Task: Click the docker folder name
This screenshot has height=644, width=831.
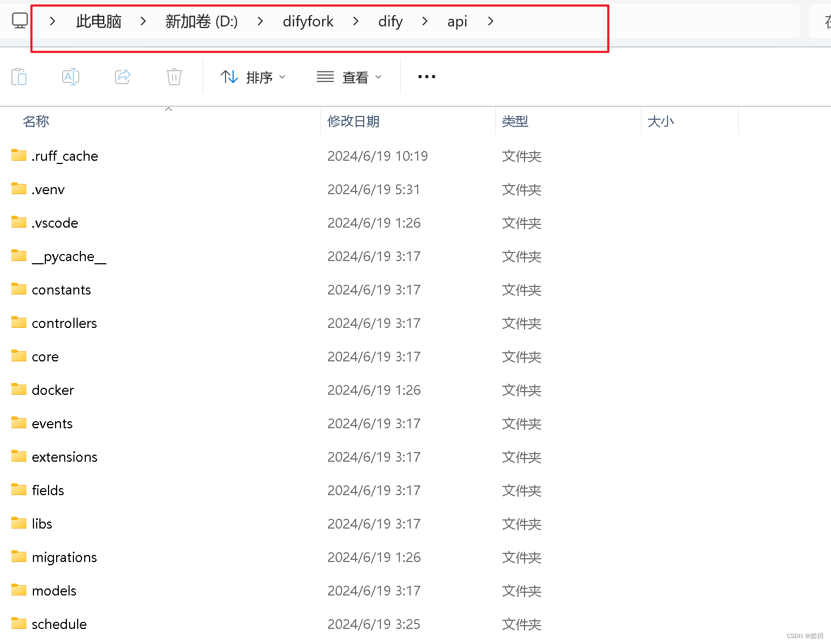Action: [x=53, y=390]
